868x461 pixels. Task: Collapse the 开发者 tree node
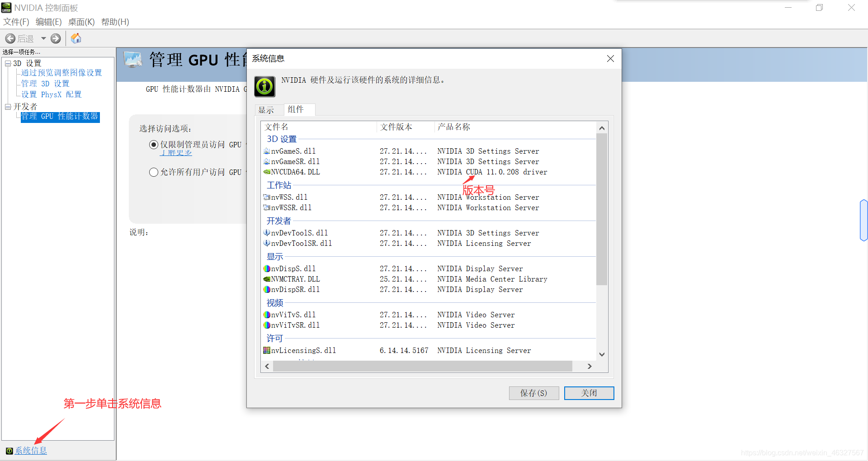tap(8, 107)
